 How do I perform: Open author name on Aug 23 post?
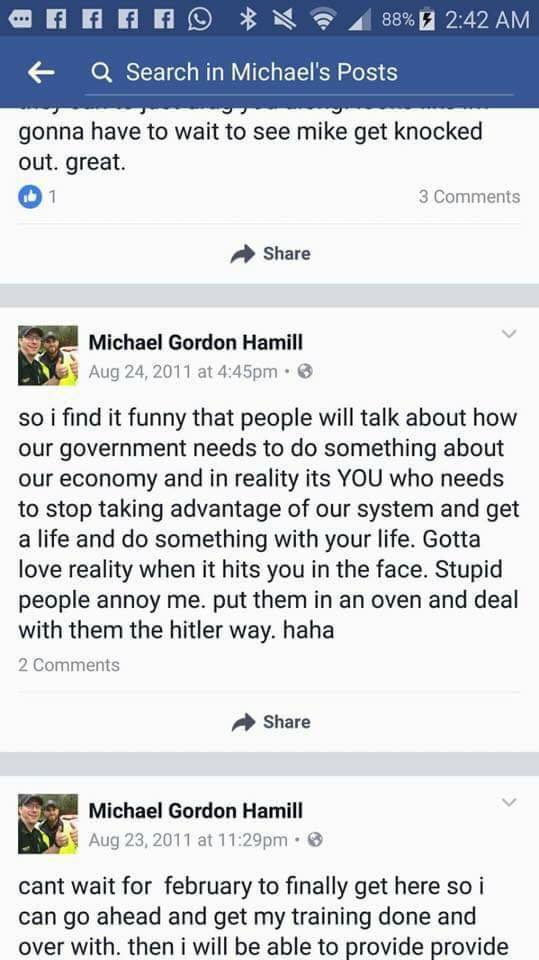(x=195, y=811)
